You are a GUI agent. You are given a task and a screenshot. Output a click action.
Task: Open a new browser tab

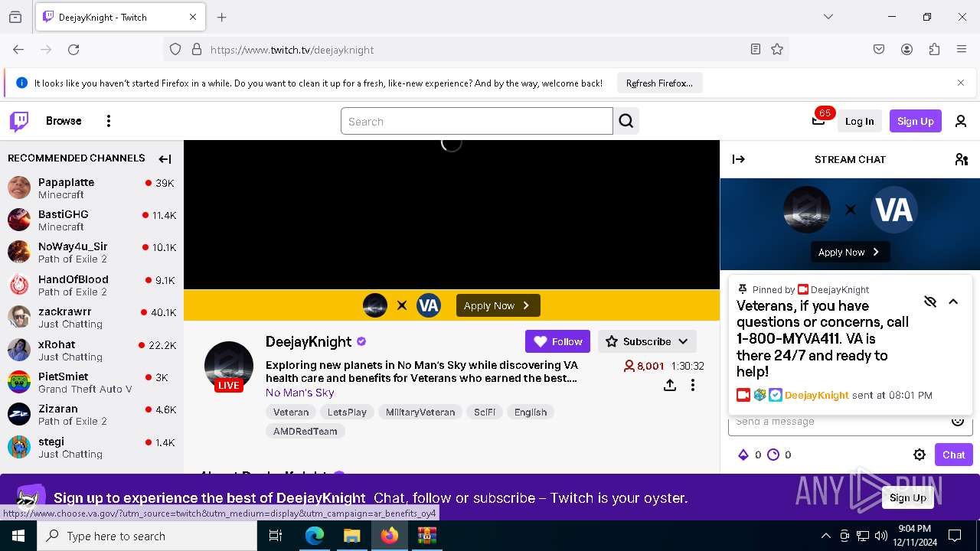(x=222, y=17)
